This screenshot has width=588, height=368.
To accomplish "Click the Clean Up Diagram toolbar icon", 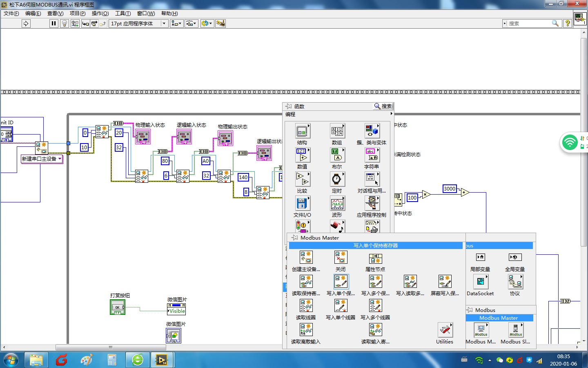I will 220,24.
